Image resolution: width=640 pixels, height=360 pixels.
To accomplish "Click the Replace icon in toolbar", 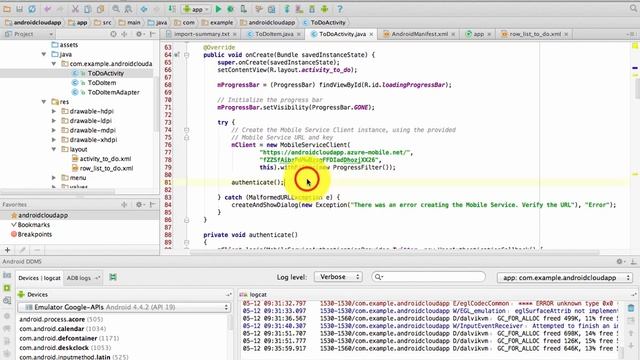I will [x=128, y=9].
